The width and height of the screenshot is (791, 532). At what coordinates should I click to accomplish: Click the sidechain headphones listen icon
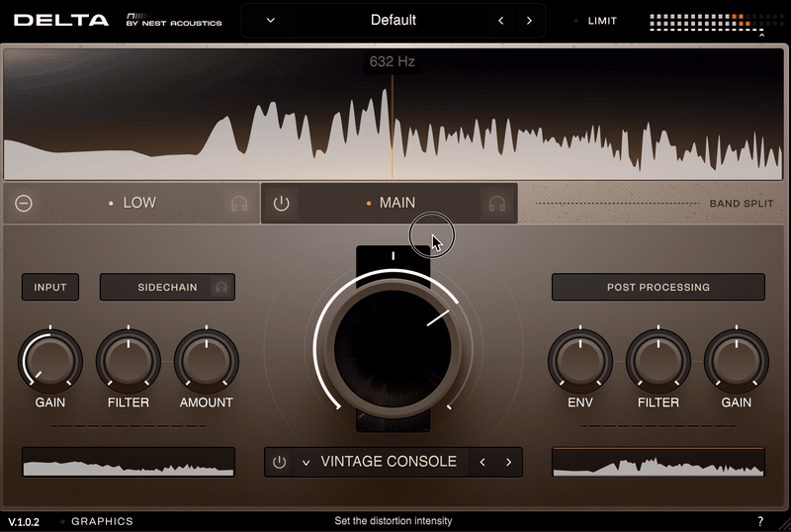click(x=221, y=287)
